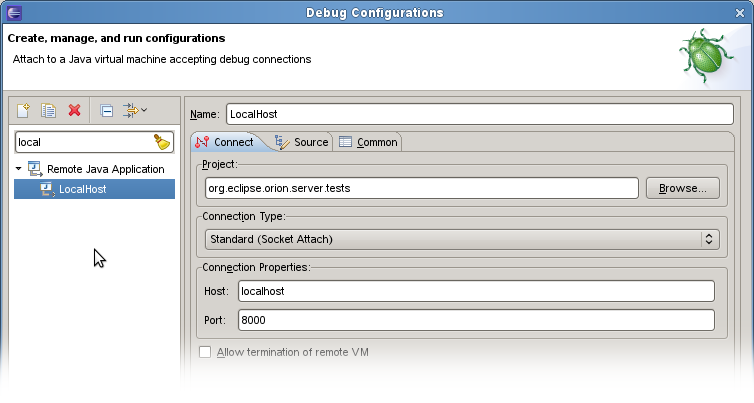Focus the Port field showing 8000
This screenshot has height=403, width=754.
click(476, 320)
